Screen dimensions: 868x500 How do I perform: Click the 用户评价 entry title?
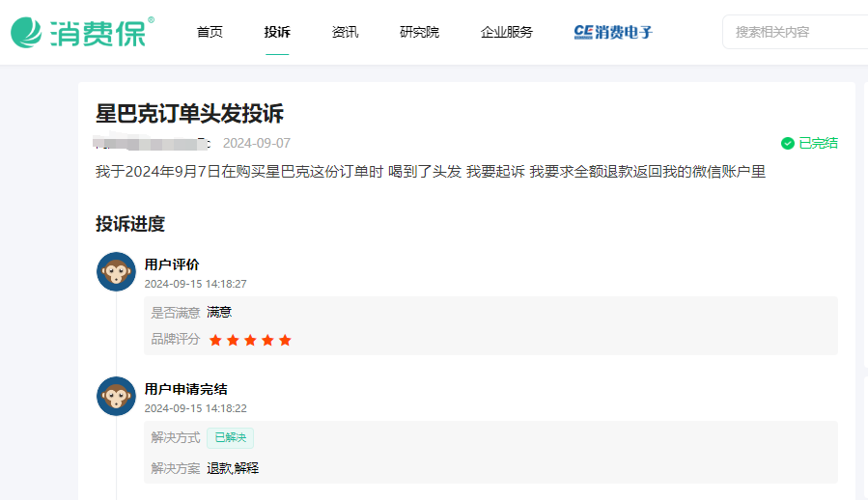(x=172, y=264)
